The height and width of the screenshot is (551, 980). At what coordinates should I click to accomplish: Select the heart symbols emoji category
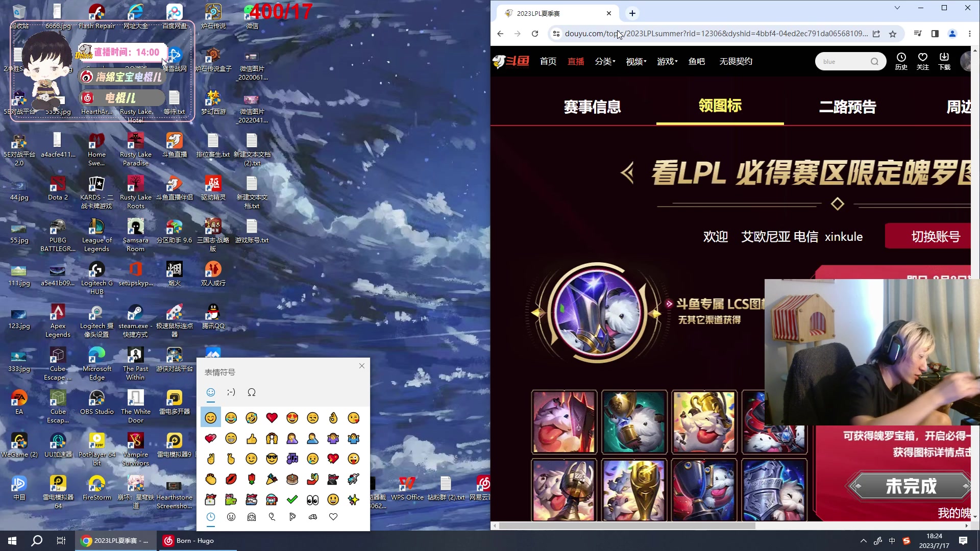click(333, 517)
